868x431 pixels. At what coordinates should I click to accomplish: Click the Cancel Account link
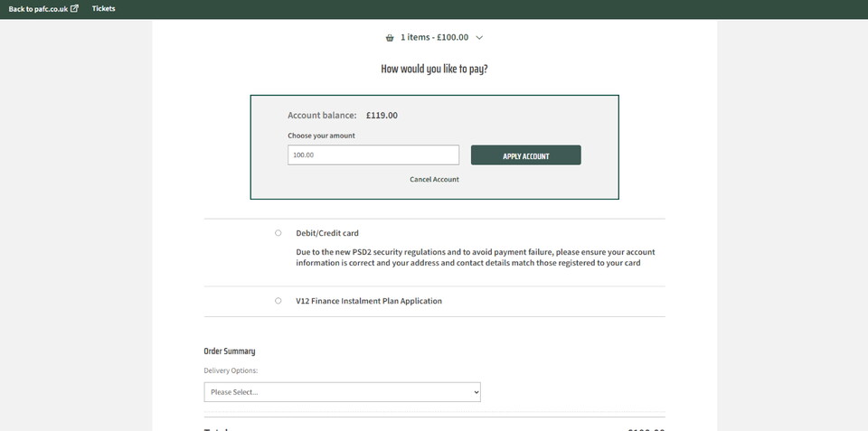434,180
